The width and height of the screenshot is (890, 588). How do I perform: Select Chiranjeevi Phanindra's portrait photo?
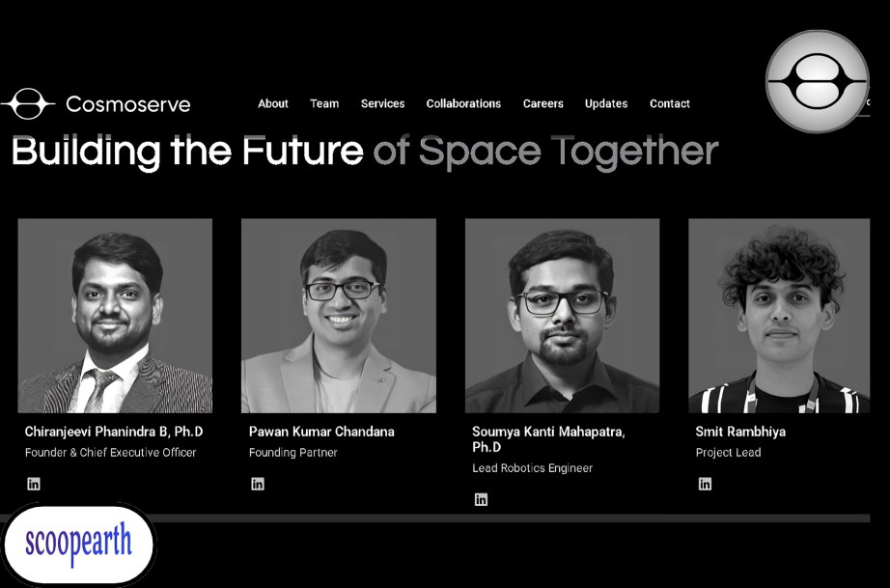115,316
